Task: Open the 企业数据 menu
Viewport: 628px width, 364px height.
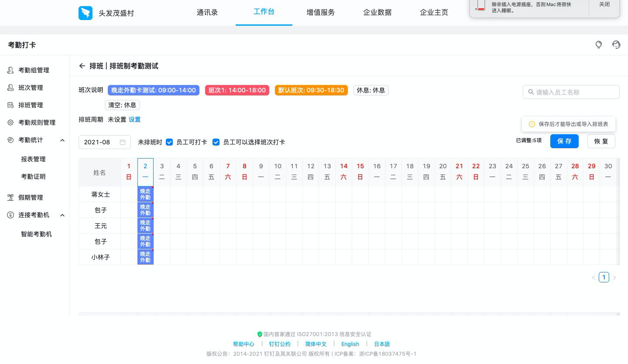Action: point(377,12)
